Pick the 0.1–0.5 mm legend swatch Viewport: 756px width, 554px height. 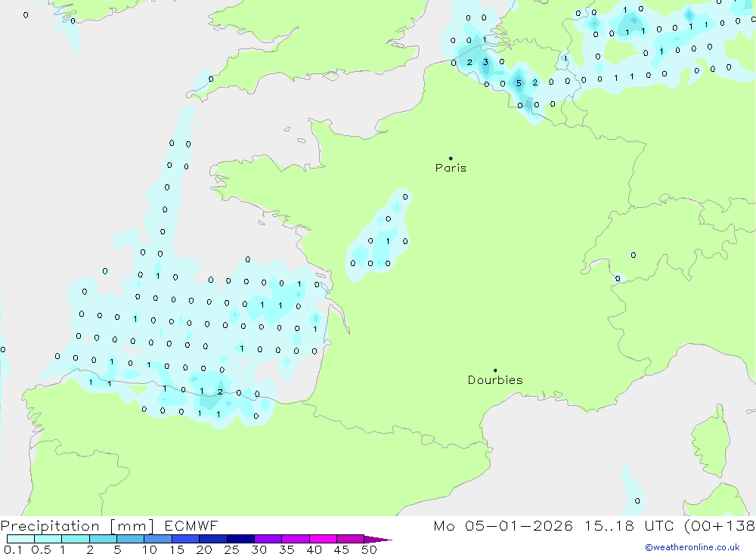(20, 539)
